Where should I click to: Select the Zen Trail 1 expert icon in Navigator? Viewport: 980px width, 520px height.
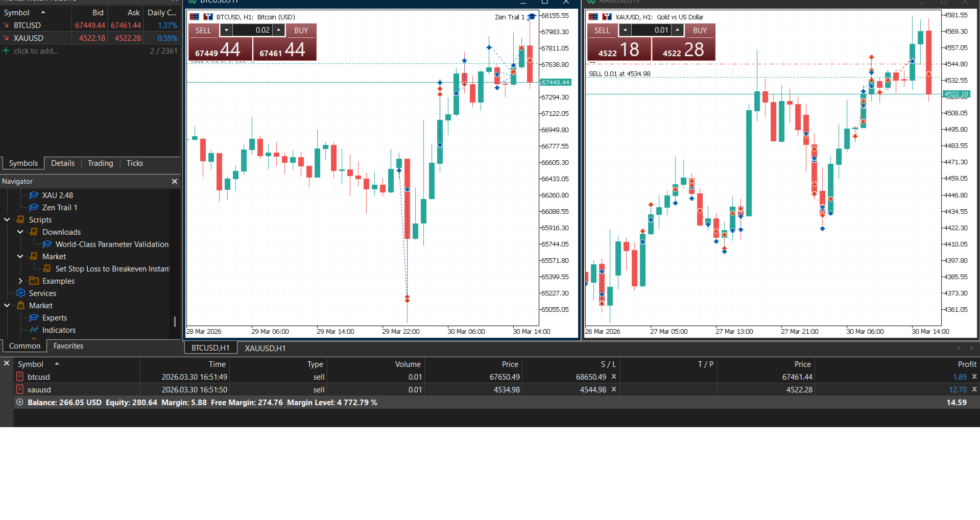point(34,207)
